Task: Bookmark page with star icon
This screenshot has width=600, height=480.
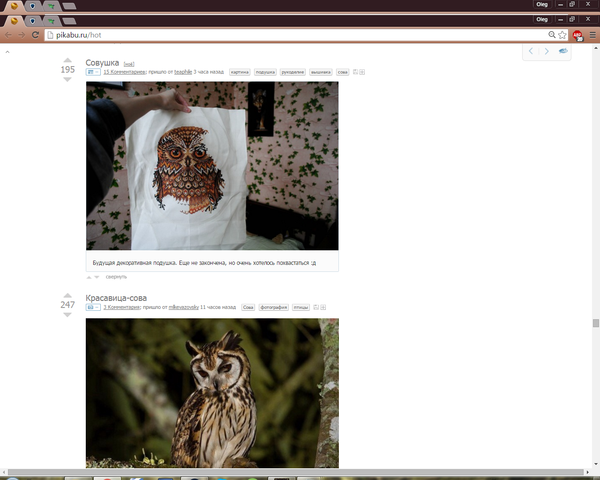Action: click(563, 34)
